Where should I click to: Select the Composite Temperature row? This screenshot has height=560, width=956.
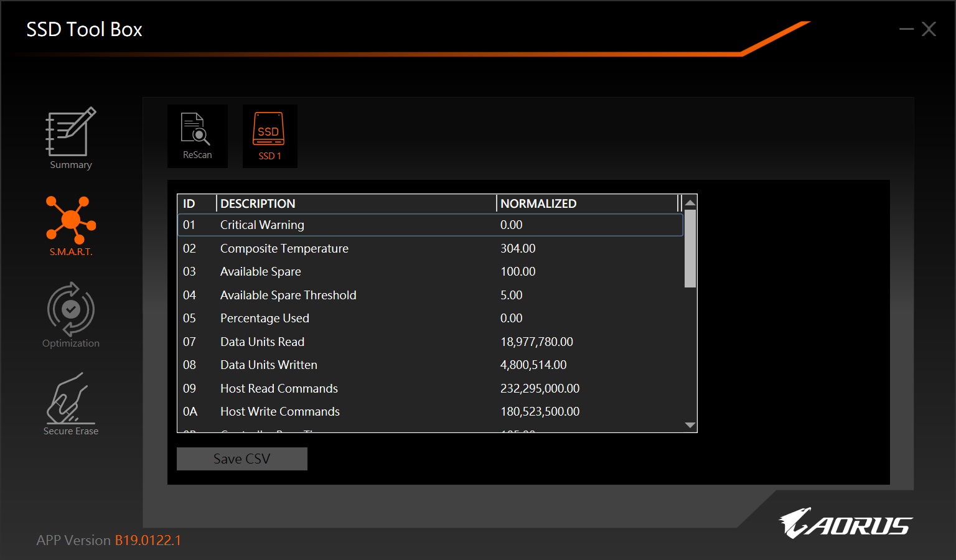pyautogui.click(x=429, y=248)
